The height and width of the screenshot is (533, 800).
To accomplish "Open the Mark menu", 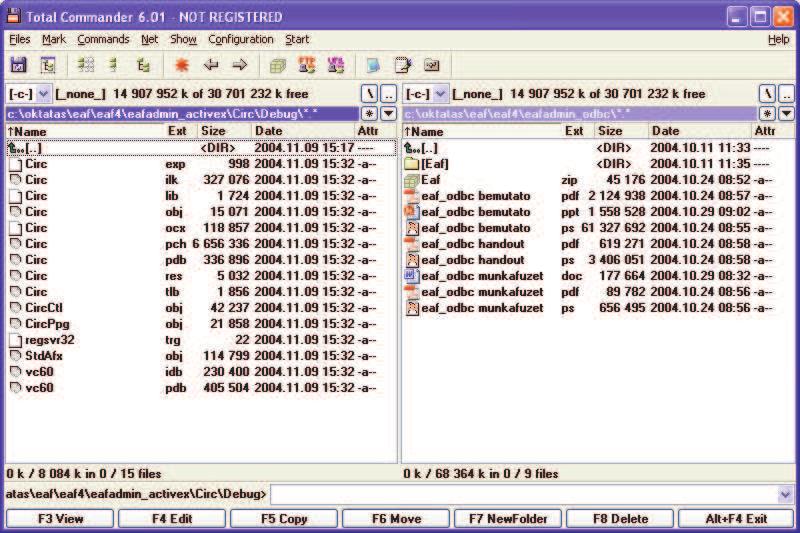I will 54,39.
